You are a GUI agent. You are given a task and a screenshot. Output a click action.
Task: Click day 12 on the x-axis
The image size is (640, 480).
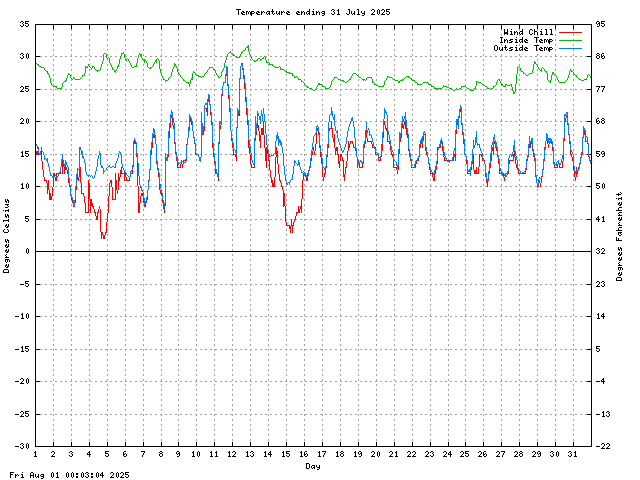(232, 454)
